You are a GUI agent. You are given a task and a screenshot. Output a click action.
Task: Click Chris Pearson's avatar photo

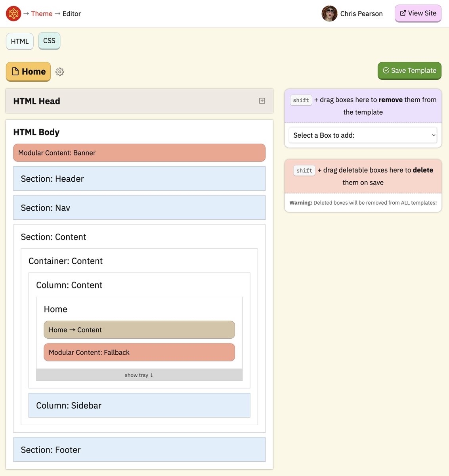click(x=329, y=13)
